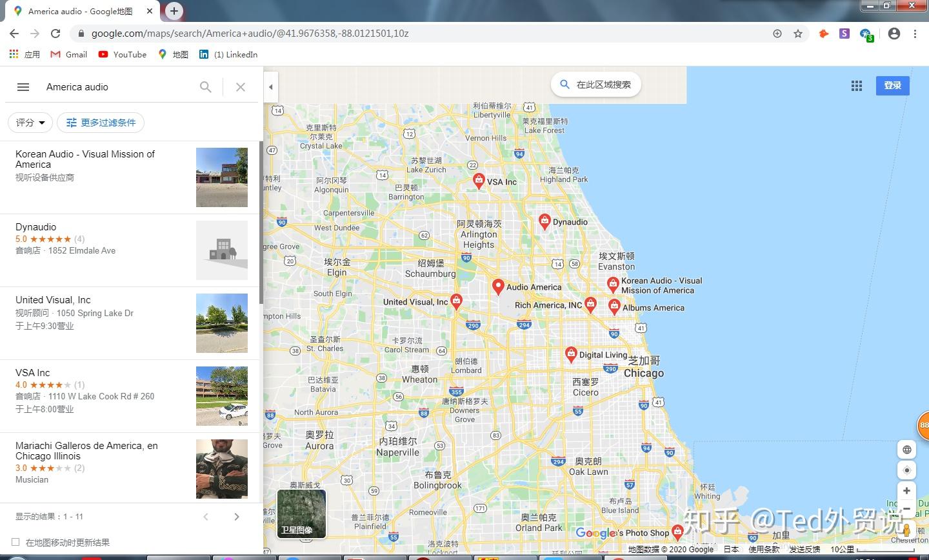
Task: Show the globe view using the globe icon
Action: click(906, 450)
